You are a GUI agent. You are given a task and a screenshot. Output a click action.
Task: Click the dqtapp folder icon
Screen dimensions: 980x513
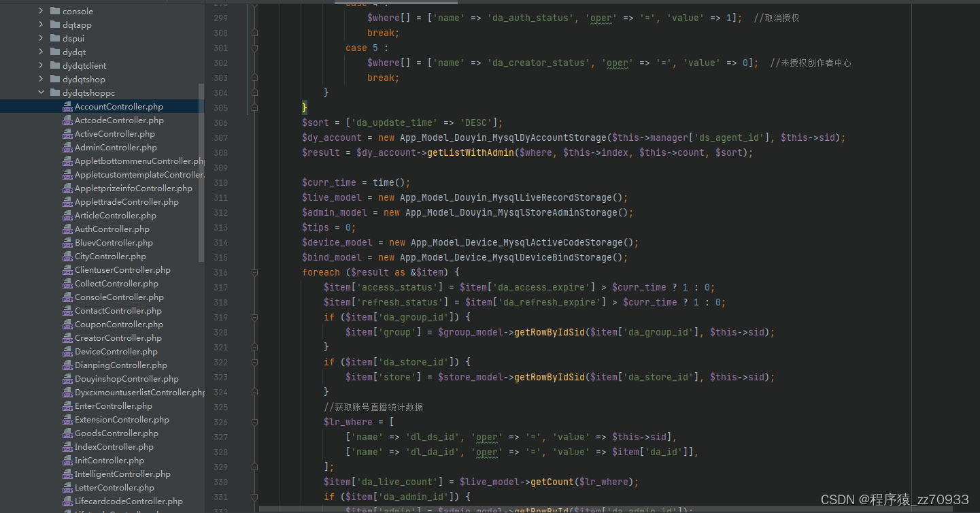click(55, 24)
